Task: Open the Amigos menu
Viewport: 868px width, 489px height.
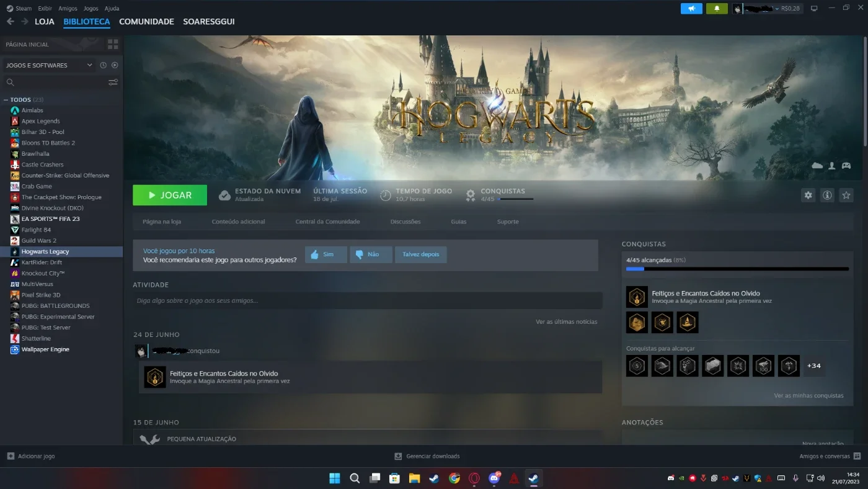Action: (x=68, y=9)
